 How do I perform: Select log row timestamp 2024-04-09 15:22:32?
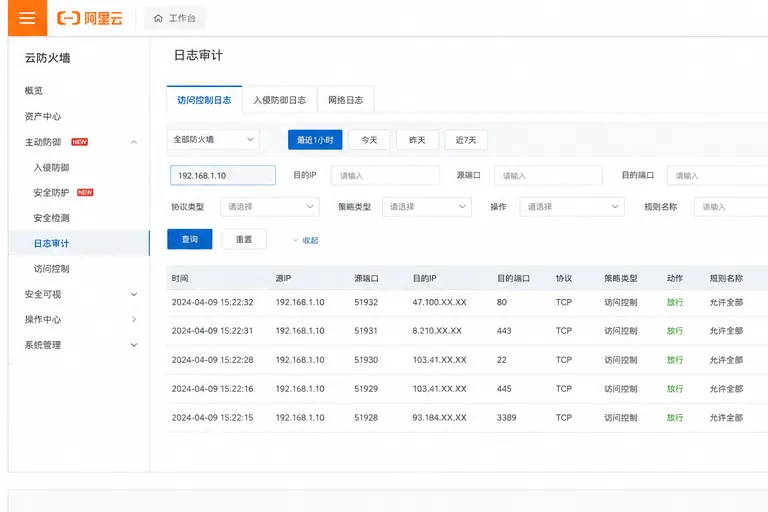[213, 302]
